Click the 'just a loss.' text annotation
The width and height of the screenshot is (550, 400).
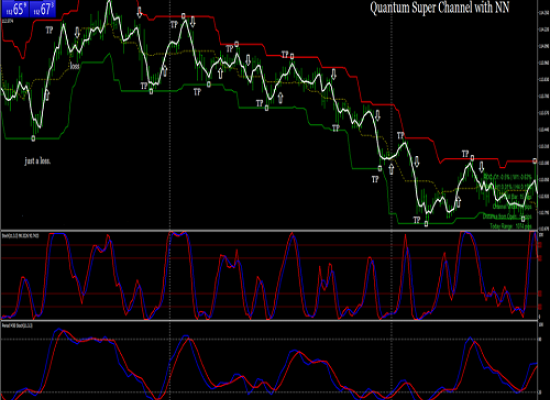(x=38, y=161)
